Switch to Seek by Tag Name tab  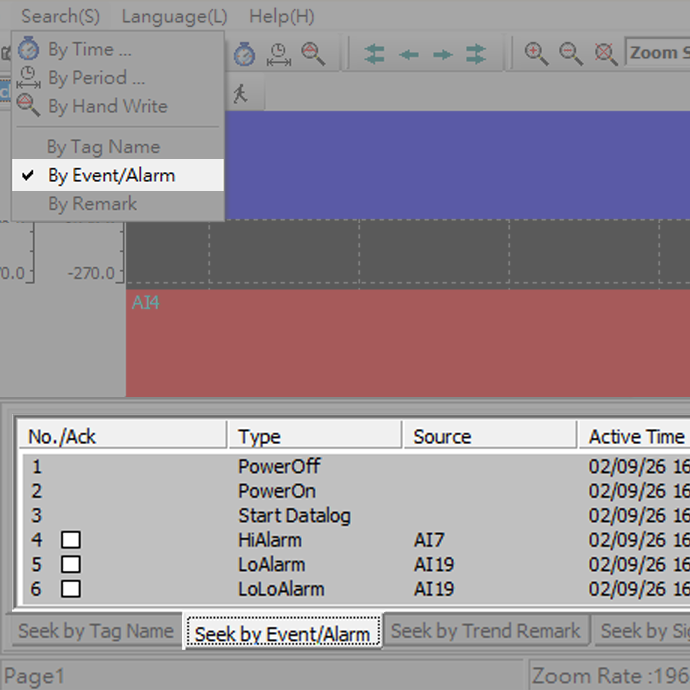coord(96,631)
